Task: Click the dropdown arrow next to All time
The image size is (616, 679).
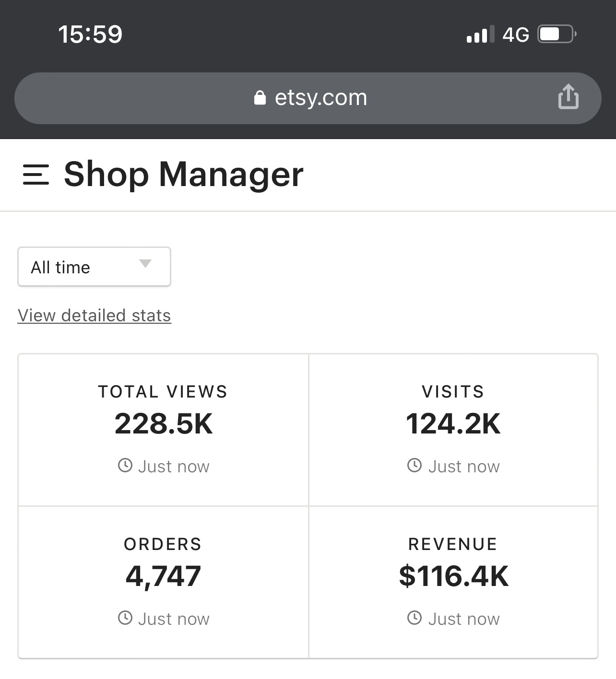Action: coord(145,263)
